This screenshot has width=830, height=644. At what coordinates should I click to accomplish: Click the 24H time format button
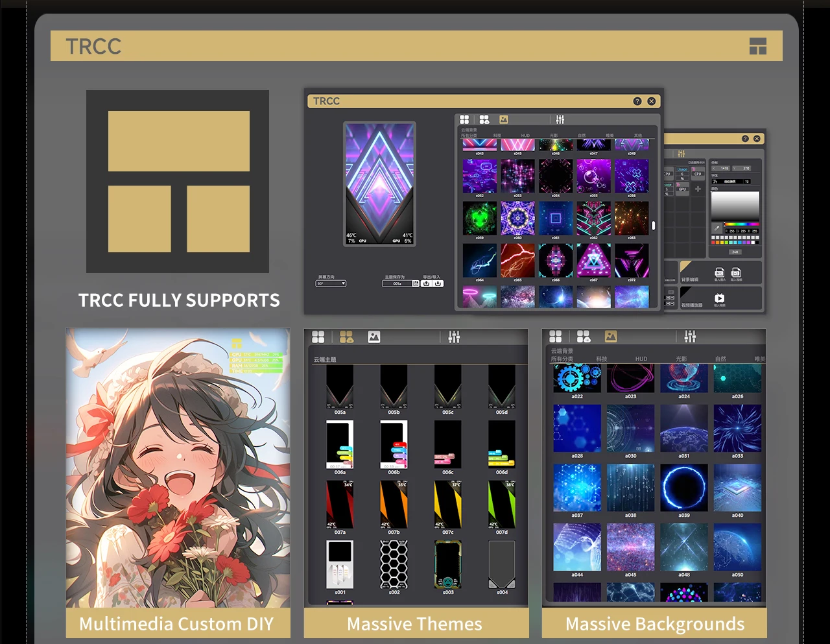[735, 252]
